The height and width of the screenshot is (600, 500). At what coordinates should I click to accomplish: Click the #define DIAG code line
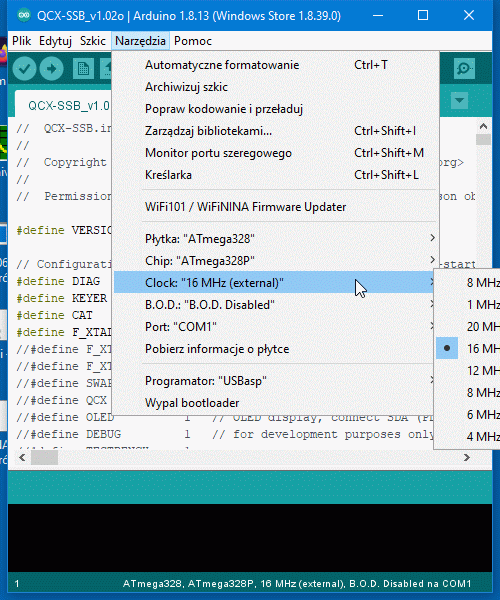tap(58, 281)
